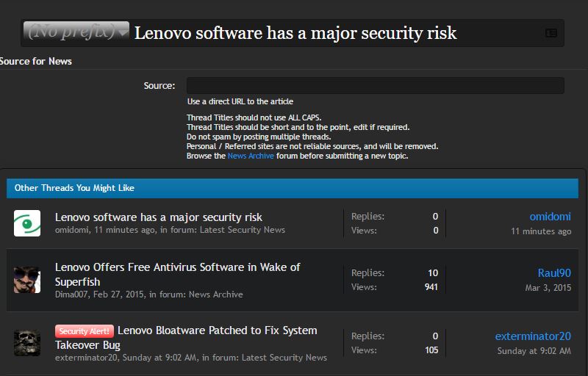Open News Archive forum in Dima007's thread row
The image size is (588, 376).
coord(215,294)
